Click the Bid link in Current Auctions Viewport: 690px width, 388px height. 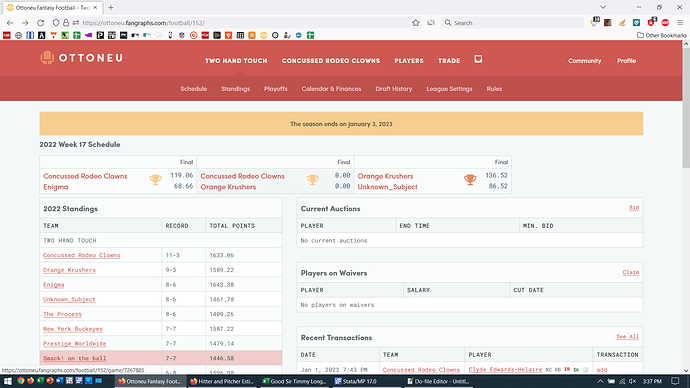point(634,208)
